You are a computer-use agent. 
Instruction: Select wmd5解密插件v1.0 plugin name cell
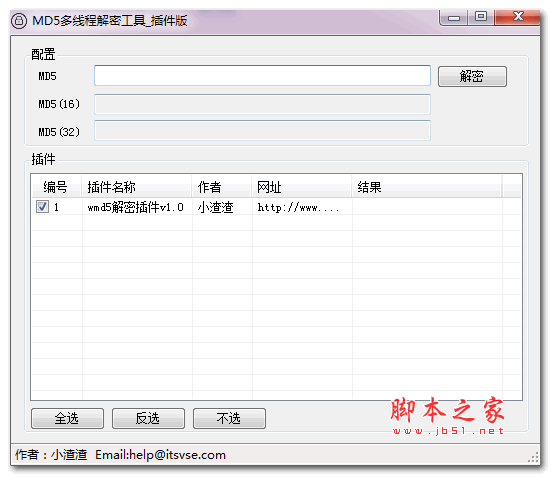[x=137, y=207]
